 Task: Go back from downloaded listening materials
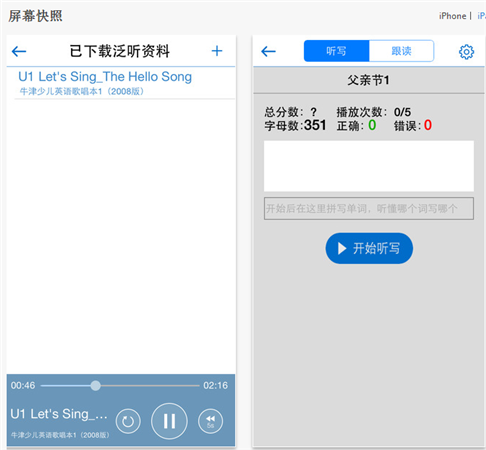tap(19, 51)
